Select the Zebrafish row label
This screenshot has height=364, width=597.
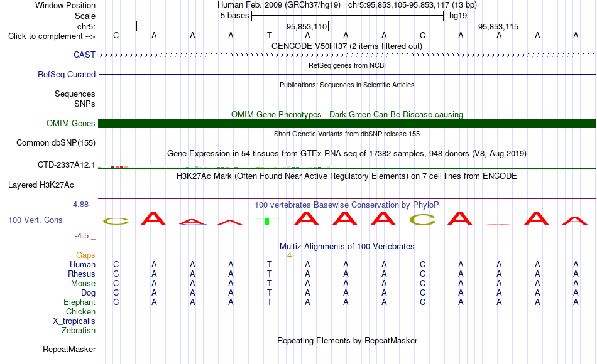point(79,330)
